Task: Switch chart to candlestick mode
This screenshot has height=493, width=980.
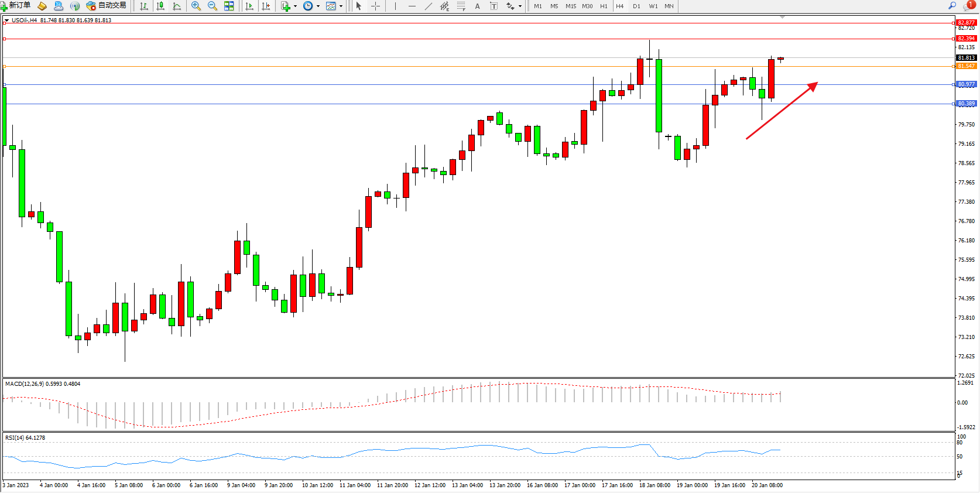Action: click(x=160, y=6)
